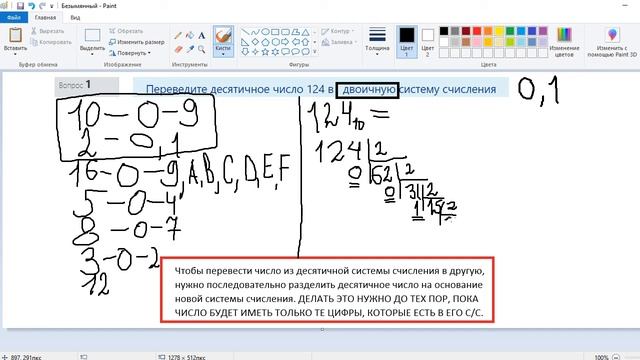Switch to the Главная tab
This screenshot has height=360, width=640.
tap(45, 18)
